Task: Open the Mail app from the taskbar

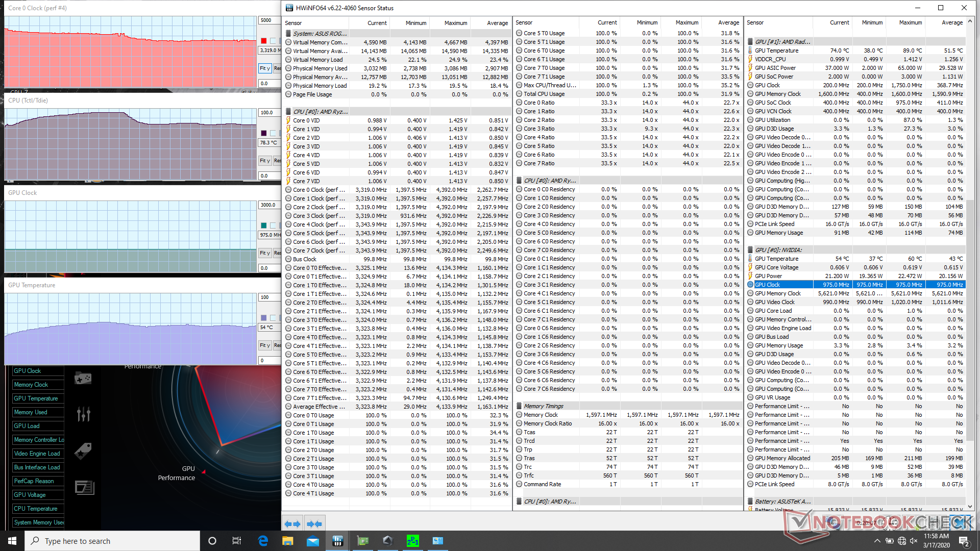Action: 312,541
